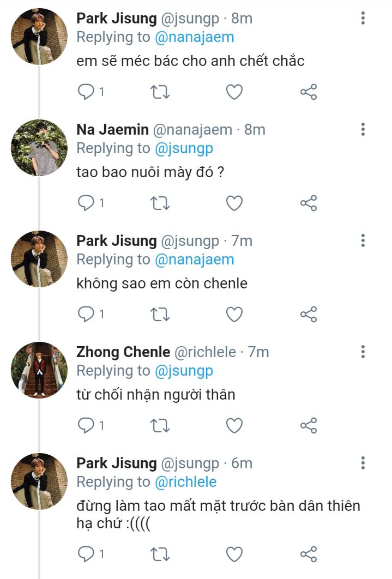392x579 pixels.
Task: Share the first Park Jisung tweet
Action: [309, 92]
